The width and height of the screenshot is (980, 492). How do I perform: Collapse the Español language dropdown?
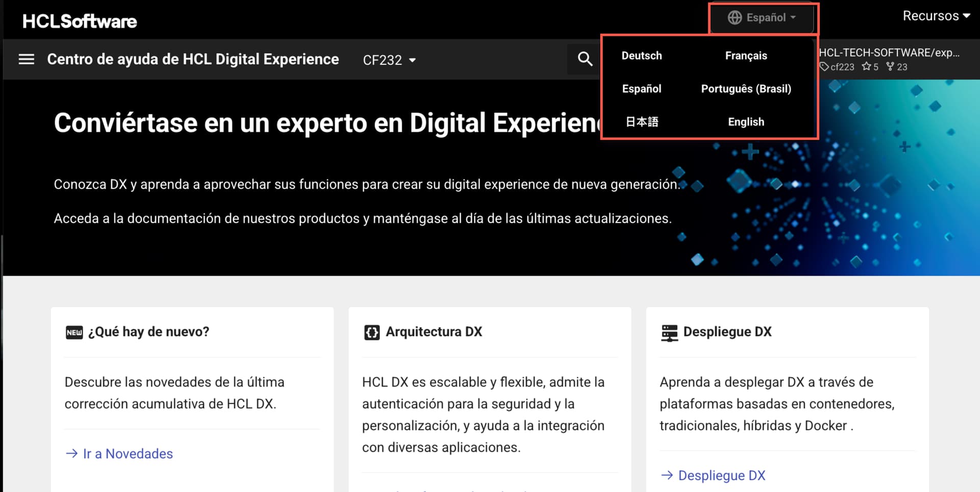(763, 17)
